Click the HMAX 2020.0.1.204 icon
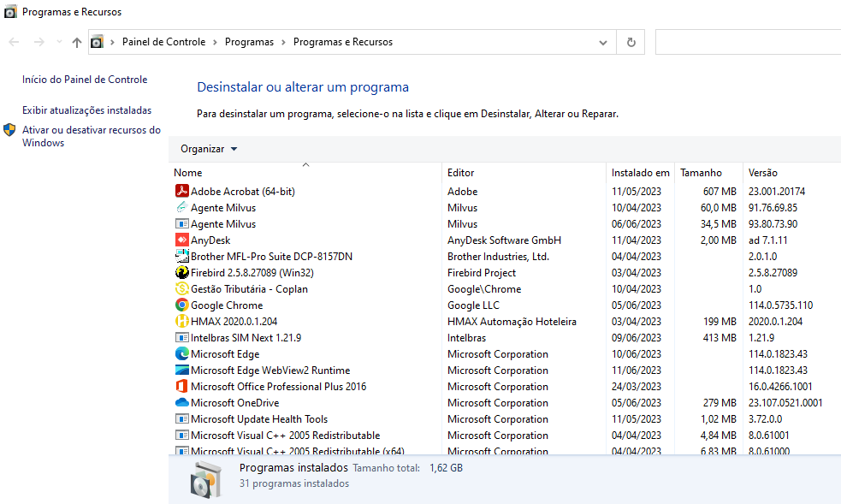The height and width of the screenshot is (504, 841). [181, 322]
